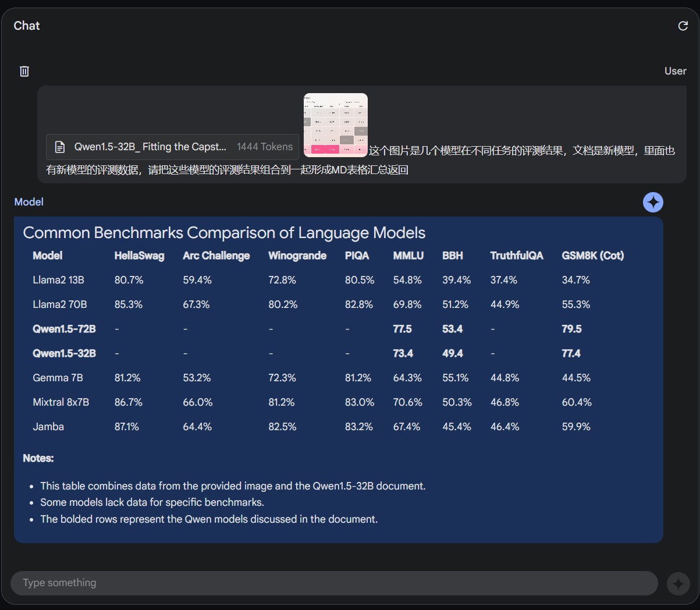Click the '1444 Tokens' count
The width and height of the screenshot is (700, 610).
tap(265, 147)
